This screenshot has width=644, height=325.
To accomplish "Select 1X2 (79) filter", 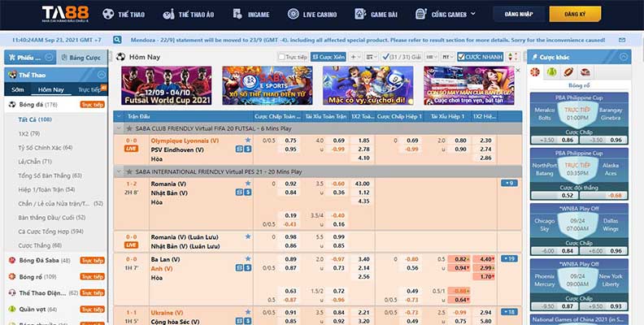I will point(28,133).
